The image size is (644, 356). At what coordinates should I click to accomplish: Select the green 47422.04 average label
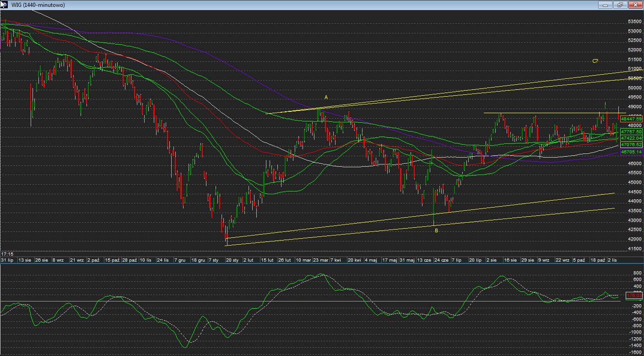[631, 138]
